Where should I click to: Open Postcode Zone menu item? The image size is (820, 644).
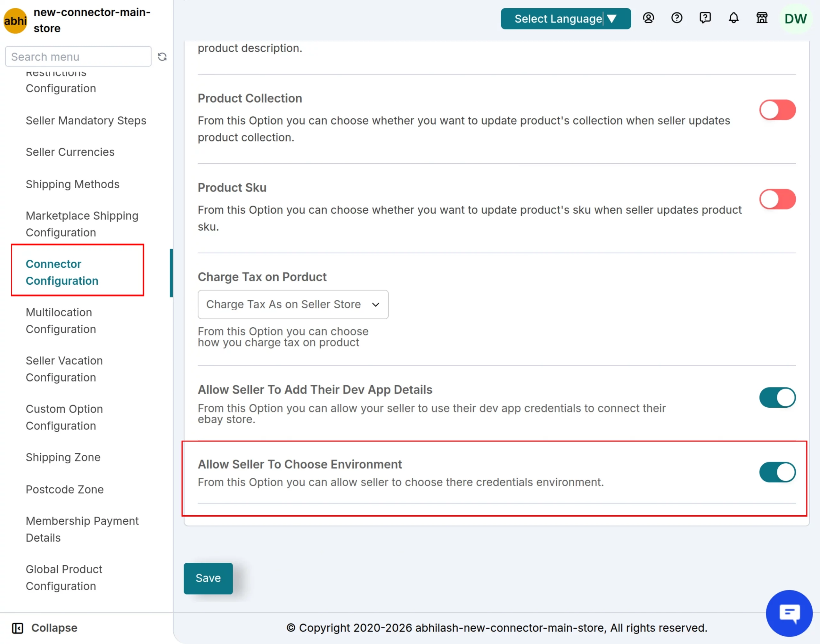point(64,489)
